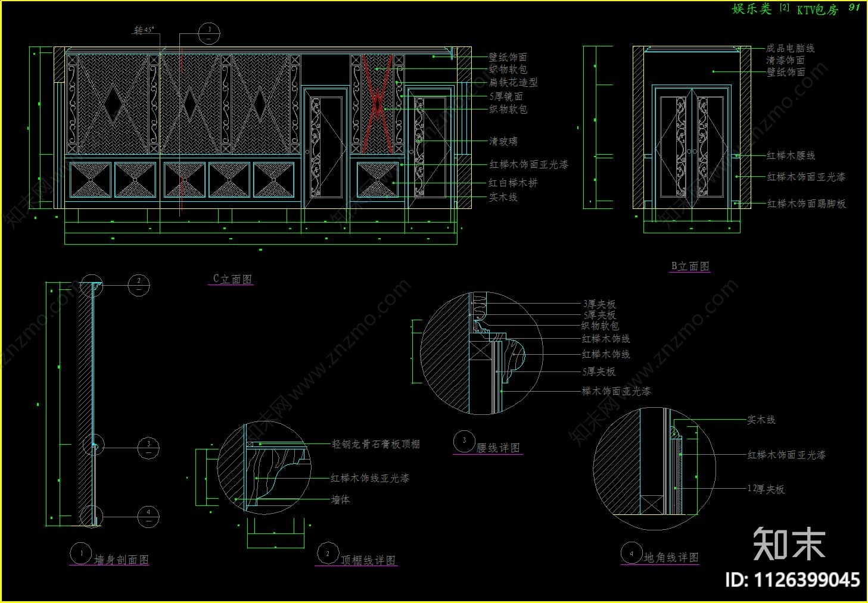Click the '红白榉木拼' annotation
Image resolution: width=868 pixels, height=603 pixels.
coord(513,183)
